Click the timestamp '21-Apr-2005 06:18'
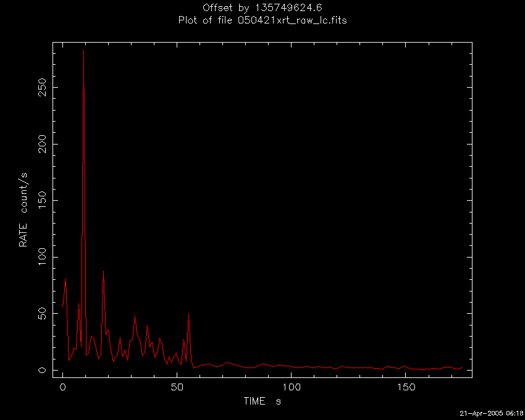525x420 pixels. click(491, 413)
